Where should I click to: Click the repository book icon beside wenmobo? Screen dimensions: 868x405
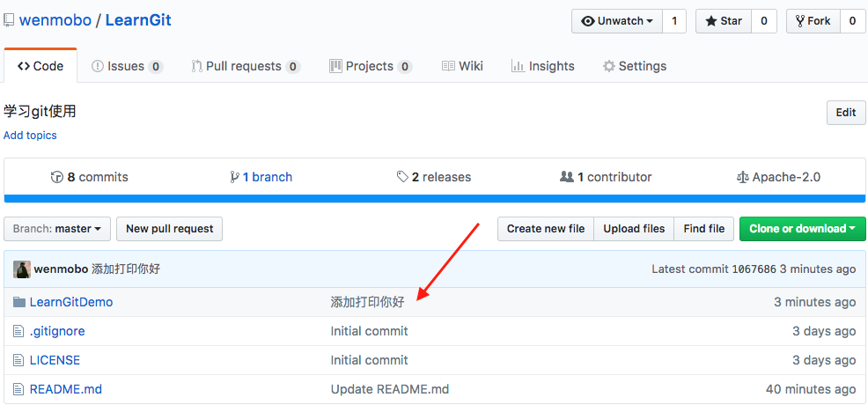(8, 20)
